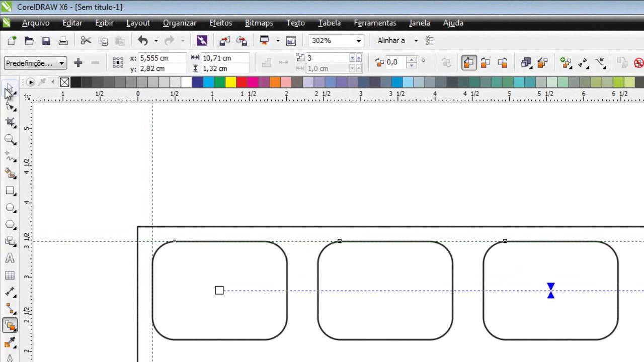
Task: Increase the blend direction angle
Action: (412, 59)
